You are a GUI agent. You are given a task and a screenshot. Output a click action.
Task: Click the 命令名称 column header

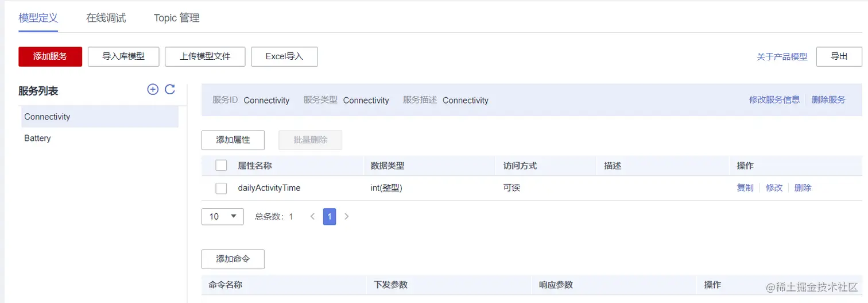coord(225,285)
